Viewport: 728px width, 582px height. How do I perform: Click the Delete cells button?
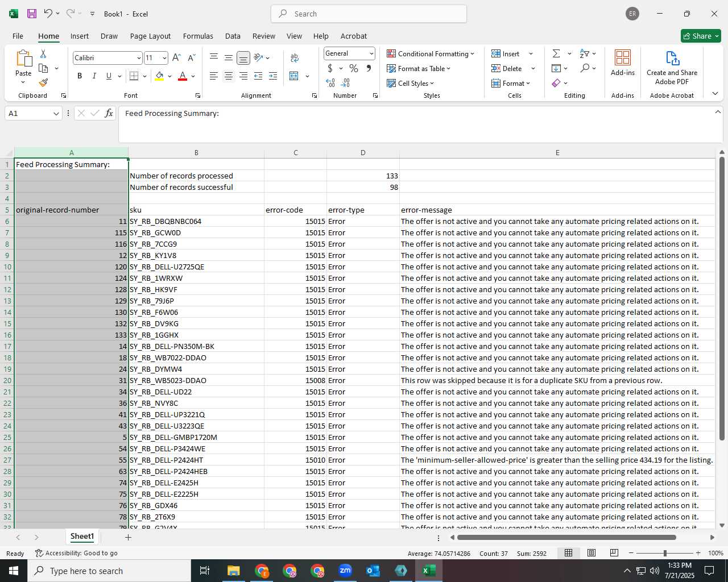507,68
